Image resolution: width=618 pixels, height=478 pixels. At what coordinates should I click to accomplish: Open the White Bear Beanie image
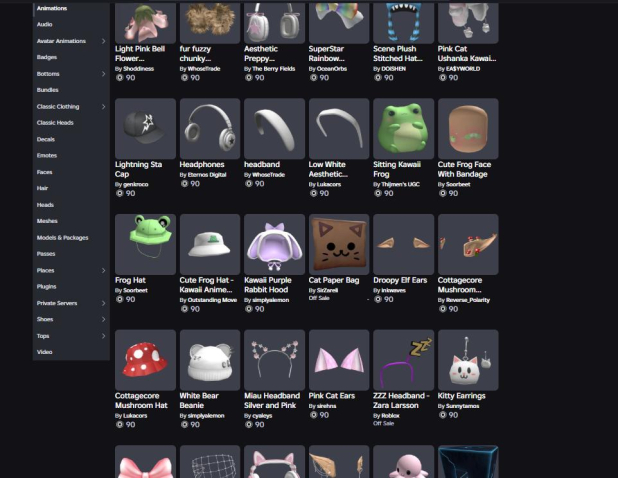[210, 360]
